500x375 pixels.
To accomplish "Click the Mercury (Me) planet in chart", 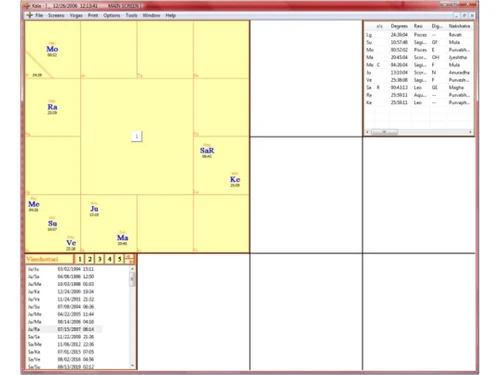I will click(34, 204).
